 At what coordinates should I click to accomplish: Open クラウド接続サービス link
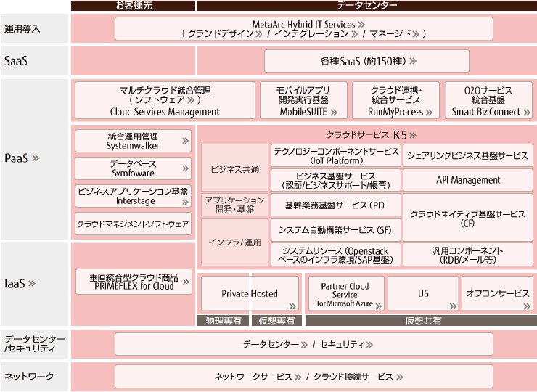[358, 377]
